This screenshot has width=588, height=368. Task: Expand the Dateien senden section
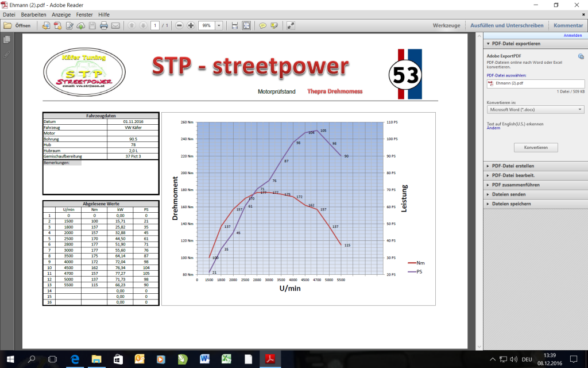click(x=535, y=194)
